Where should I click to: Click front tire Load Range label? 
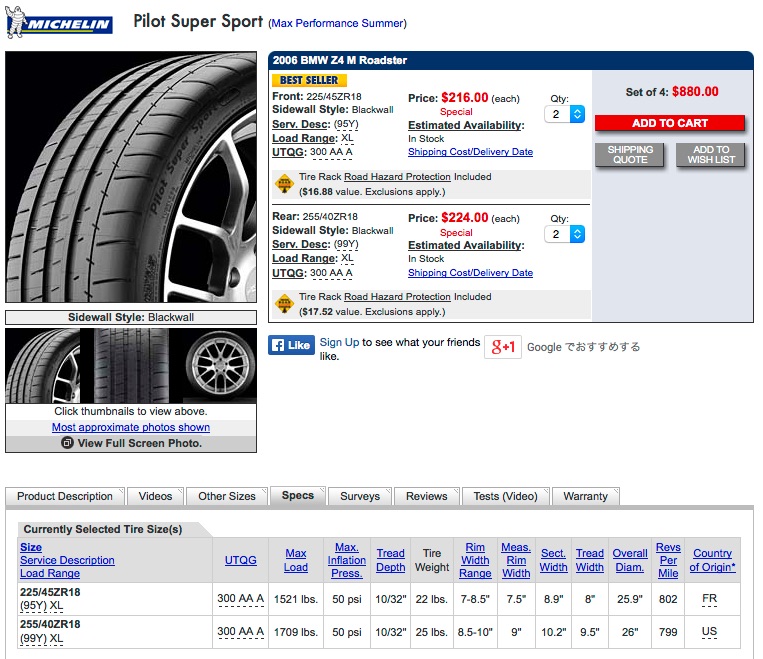pos(305,138)
